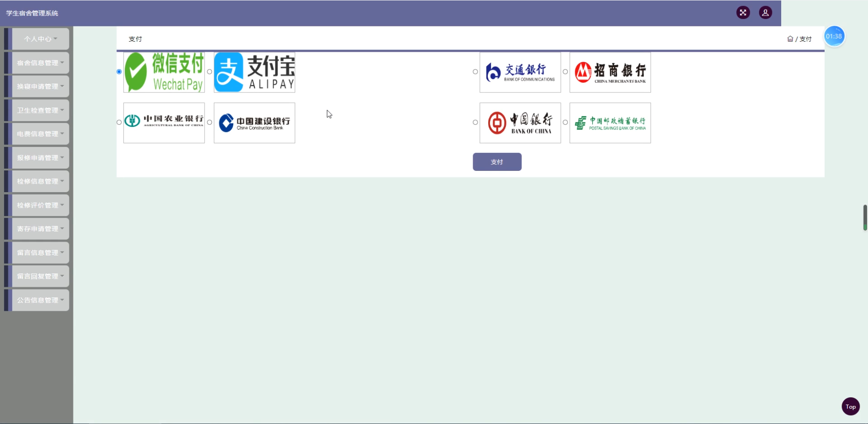Click the Postal Savings Bank logo

pyautogui.click(x=610, y=123)
